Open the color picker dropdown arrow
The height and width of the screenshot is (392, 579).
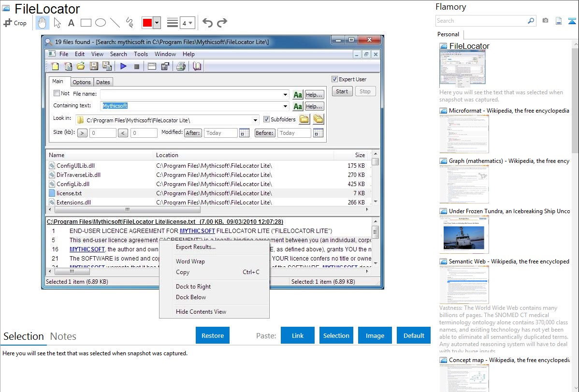coord(157,23)
